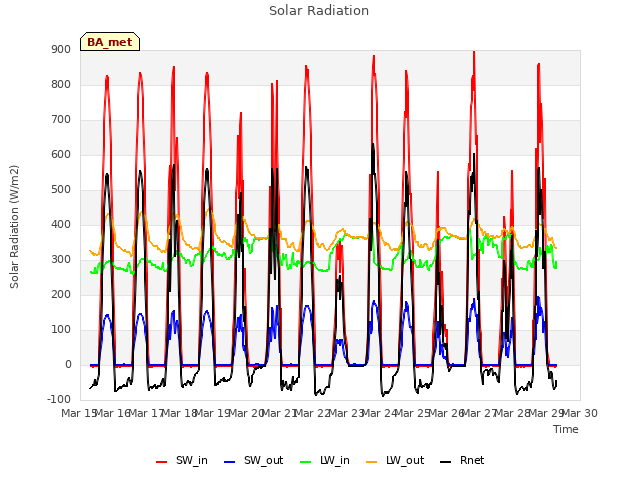Click the Solar Radiation chart title

point(319,11)
